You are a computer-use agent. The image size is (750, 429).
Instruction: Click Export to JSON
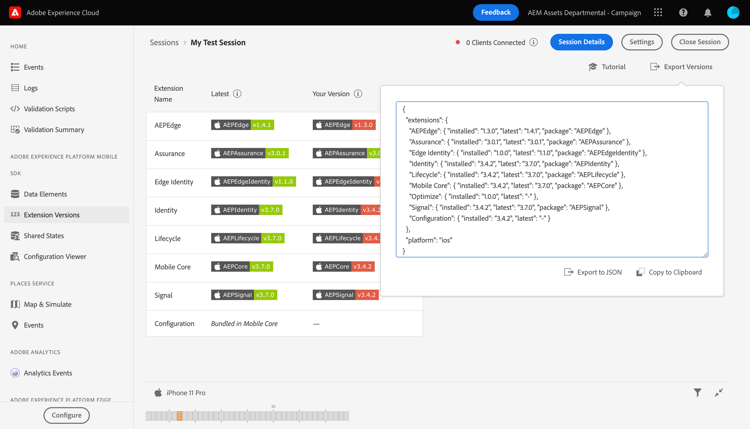pyautogui.click(x=593, y=272)
